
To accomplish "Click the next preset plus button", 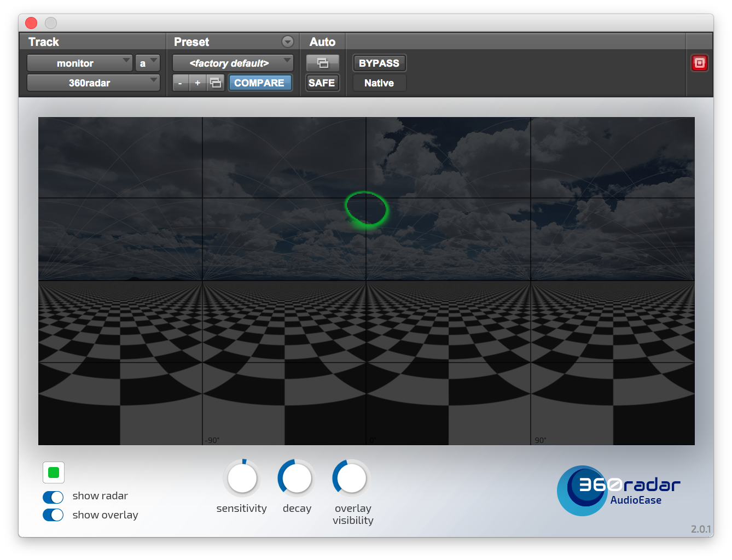I will (x=197, y=83).
